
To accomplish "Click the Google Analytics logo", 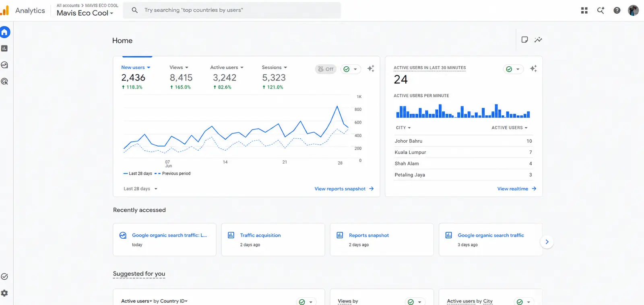I will 5,10.
